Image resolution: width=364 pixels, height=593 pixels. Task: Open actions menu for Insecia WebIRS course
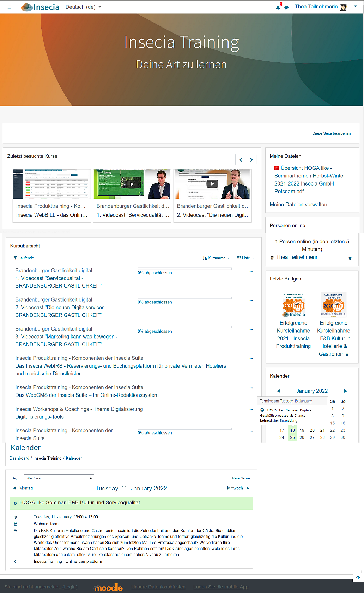point(251,359)
